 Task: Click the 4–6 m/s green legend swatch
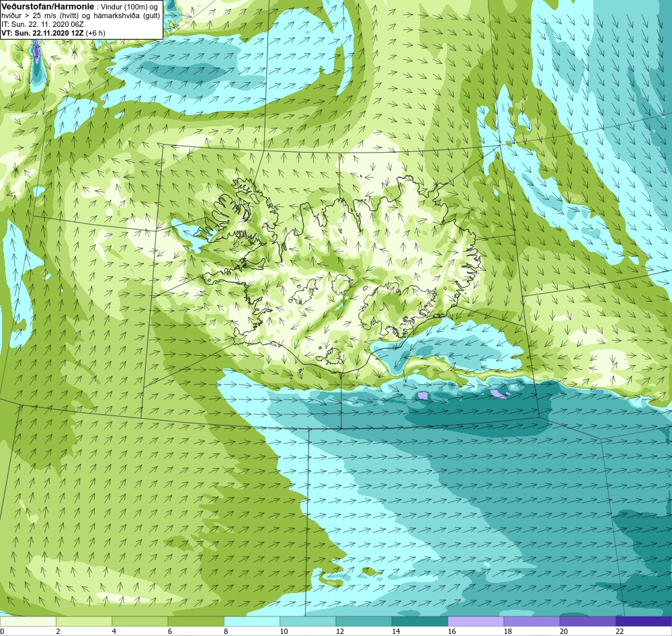140,621
